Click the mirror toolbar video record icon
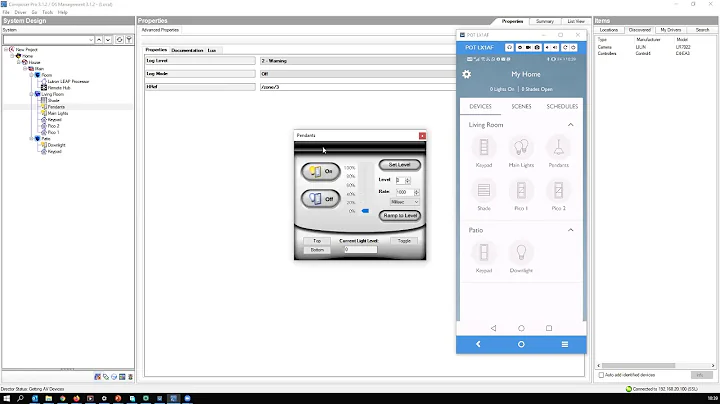This screenshot has height=404, width=720. pos(529,47)
